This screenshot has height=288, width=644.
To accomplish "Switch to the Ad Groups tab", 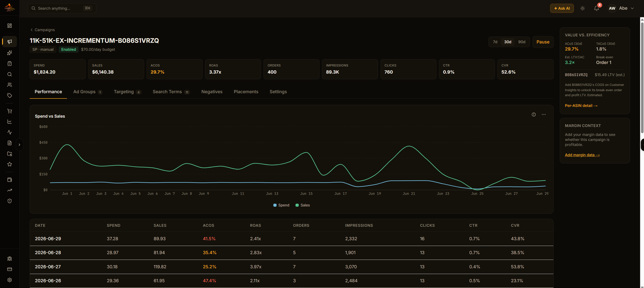I will [x=88, y=92].
